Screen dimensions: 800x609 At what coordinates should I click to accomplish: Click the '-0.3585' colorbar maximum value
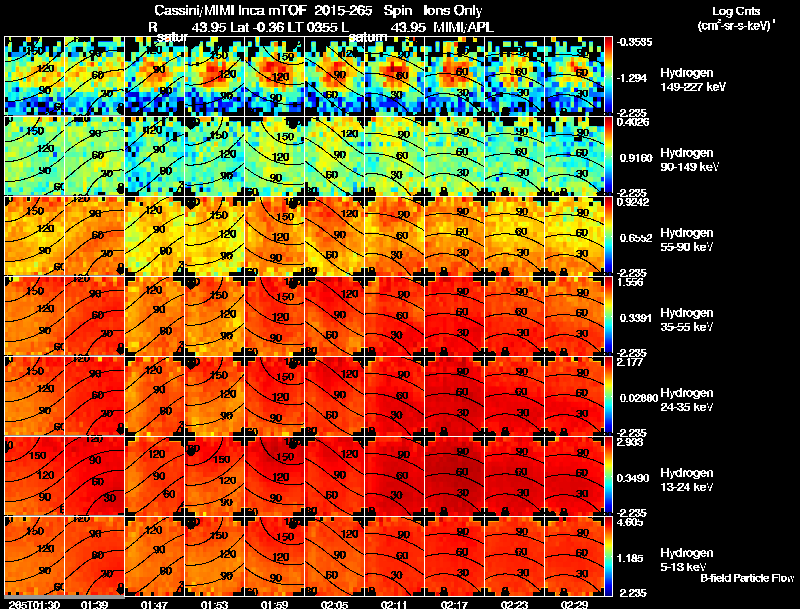click(x=634, y=42)
